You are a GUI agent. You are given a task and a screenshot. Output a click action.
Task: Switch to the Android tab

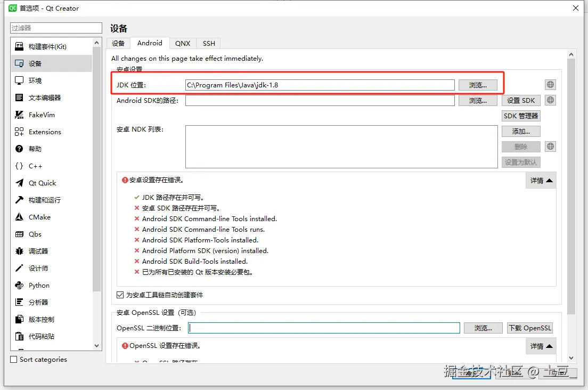150,43
